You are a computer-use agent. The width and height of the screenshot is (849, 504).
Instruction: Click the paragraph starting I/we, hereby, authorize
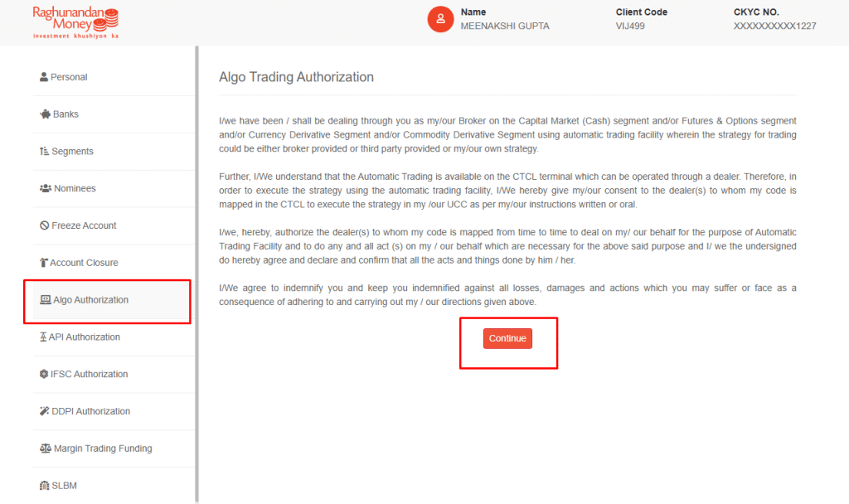(507, 246)
